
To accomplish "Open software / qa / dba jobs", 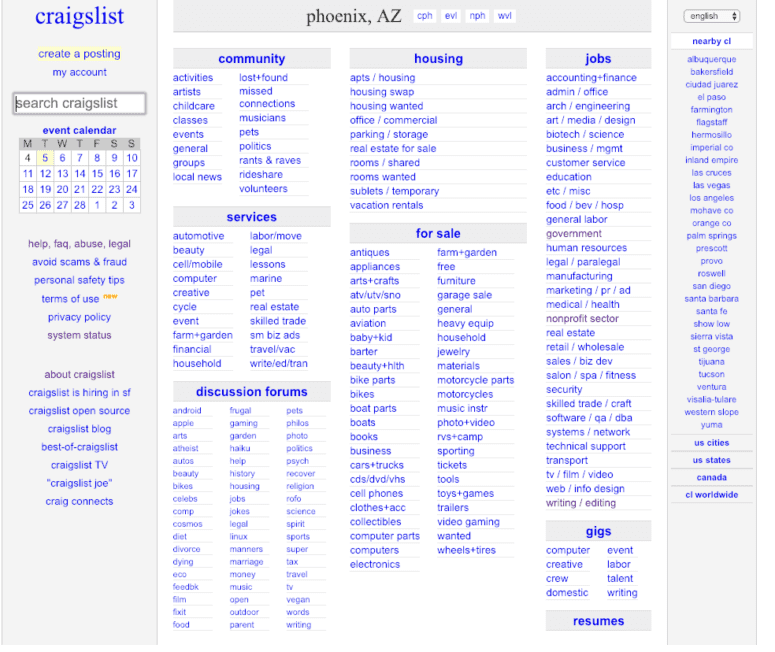I will click(x=589, y=418).
